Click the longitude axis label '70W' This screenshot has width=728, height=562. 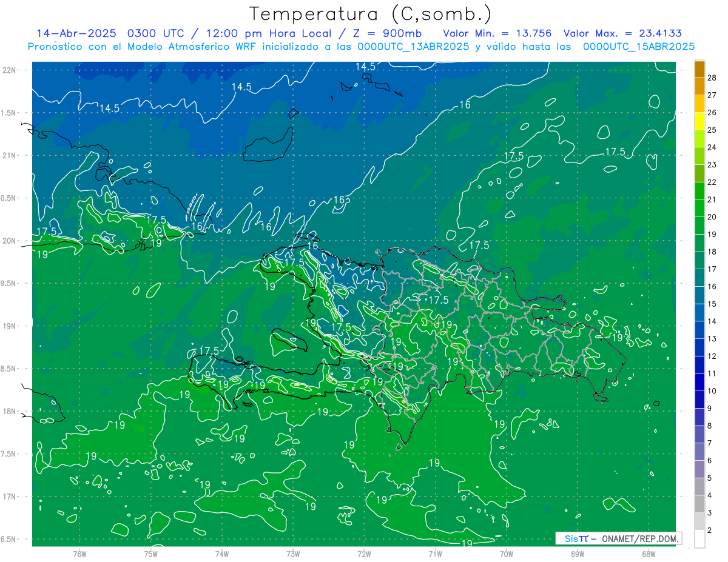(507, 554)
